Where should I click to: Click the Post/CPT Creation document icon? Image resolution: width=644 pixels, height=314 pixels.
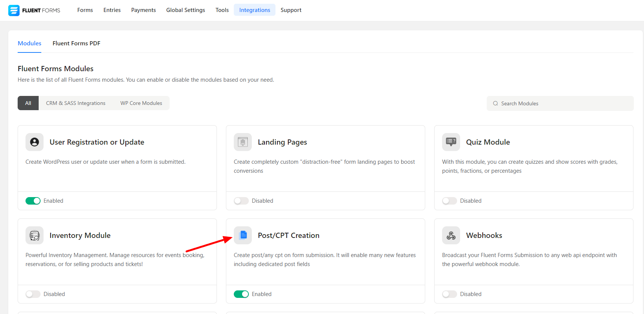pyautogui.click(x=243, y=235)
